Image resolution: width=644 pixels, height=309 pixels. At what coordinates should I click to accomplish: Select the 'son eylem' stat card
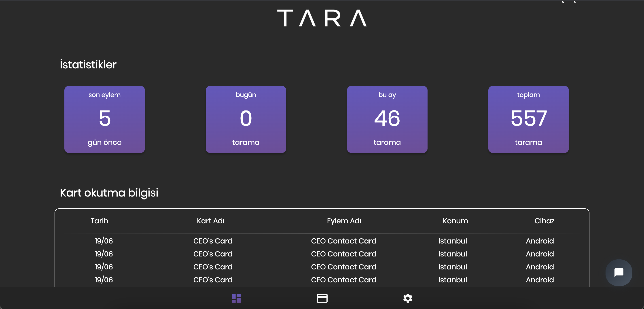(x=104, y=119)
